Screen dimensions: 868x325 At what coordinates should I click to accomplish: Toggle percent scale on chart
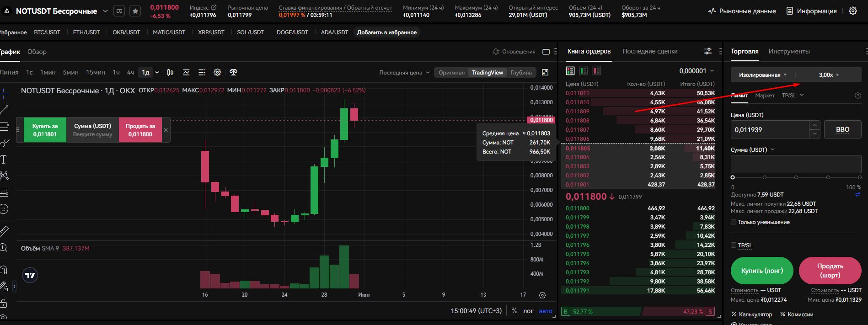click(514, 311)
